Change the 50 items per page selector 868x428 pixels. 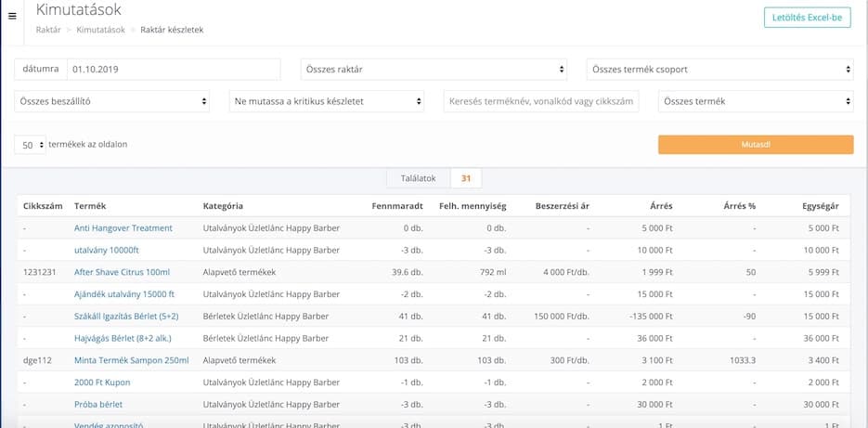pos(30,145)
